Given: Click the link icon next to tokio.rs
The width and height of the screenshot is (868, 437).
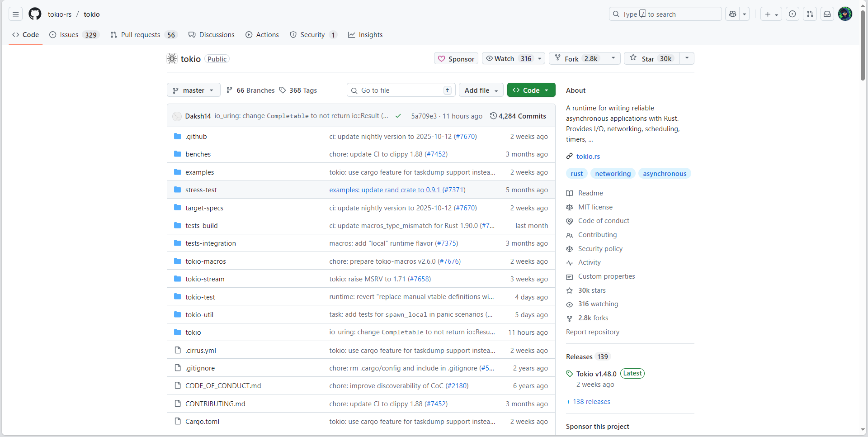Looking at the screenshot, I should click(570, 157).
